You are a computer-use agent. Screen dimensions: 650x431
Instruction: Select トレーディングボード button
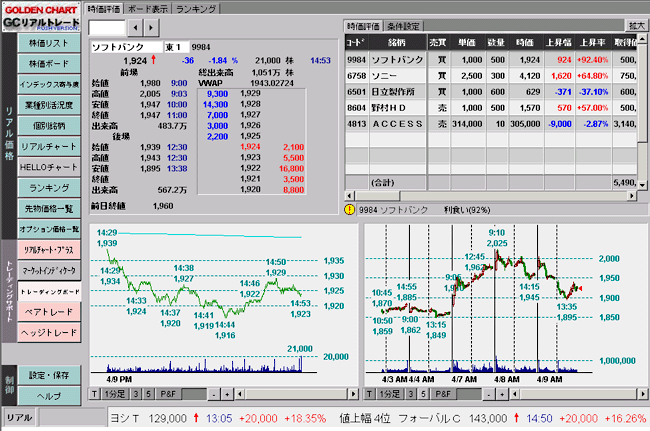(49, 291)
